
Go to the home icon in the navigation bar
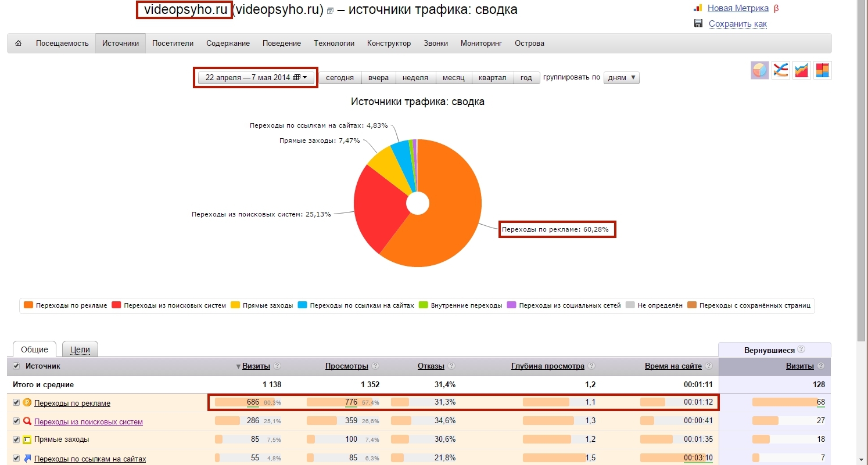tap(18, 44)
